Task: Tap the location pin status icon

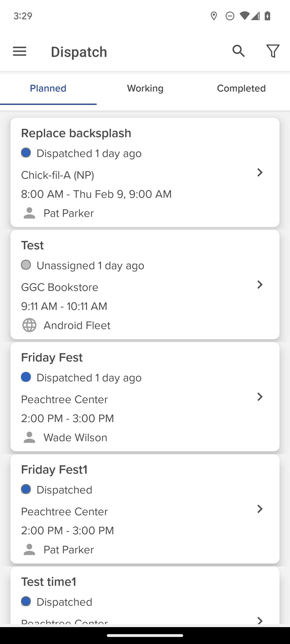Action: (x=214, y=16)
